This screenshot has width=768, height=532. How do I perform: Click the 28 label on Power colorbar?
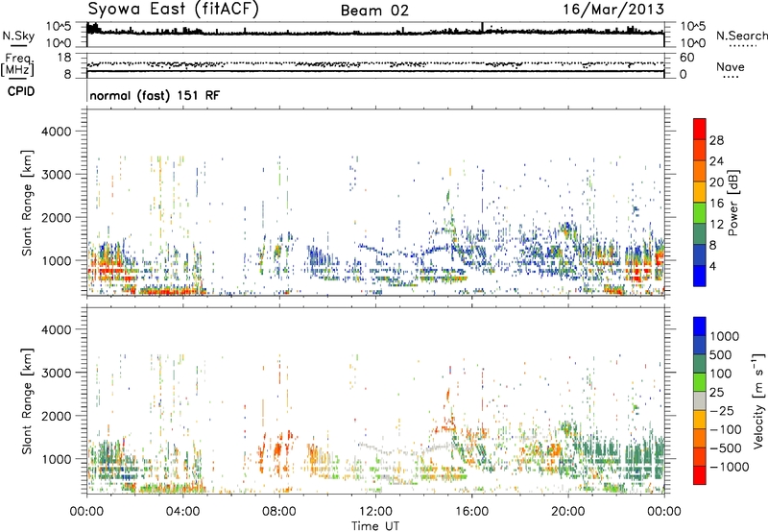tap(716, 140)
